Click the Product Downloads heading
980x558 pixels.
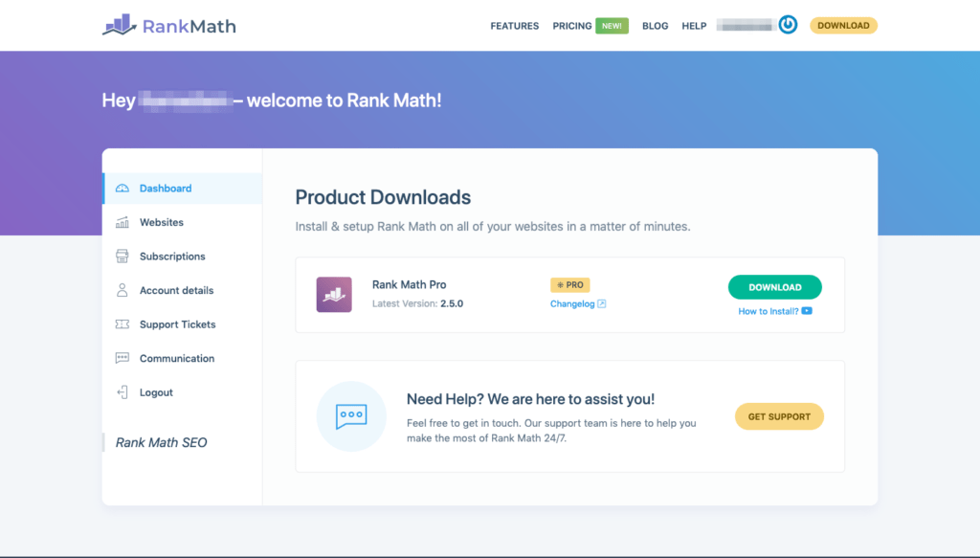point(383,197)
